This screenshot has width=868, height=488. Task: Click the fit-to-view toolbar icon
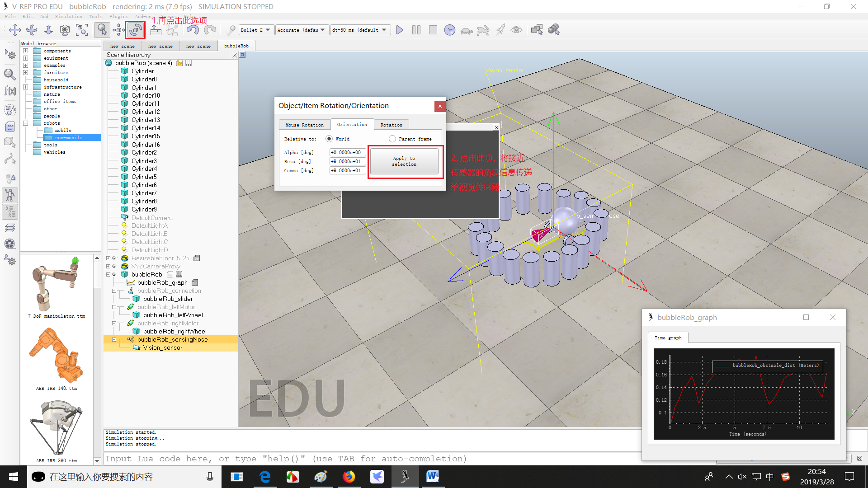click(x=82, y=30)
